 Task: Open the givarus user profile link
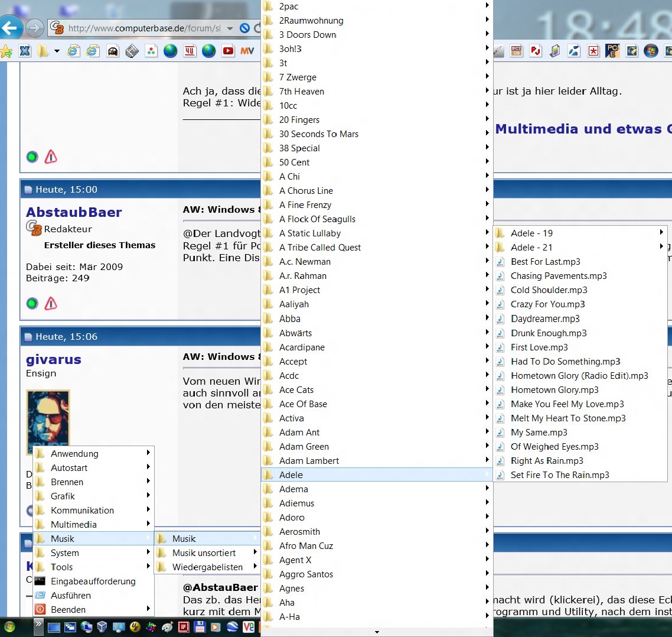point(54,359)
